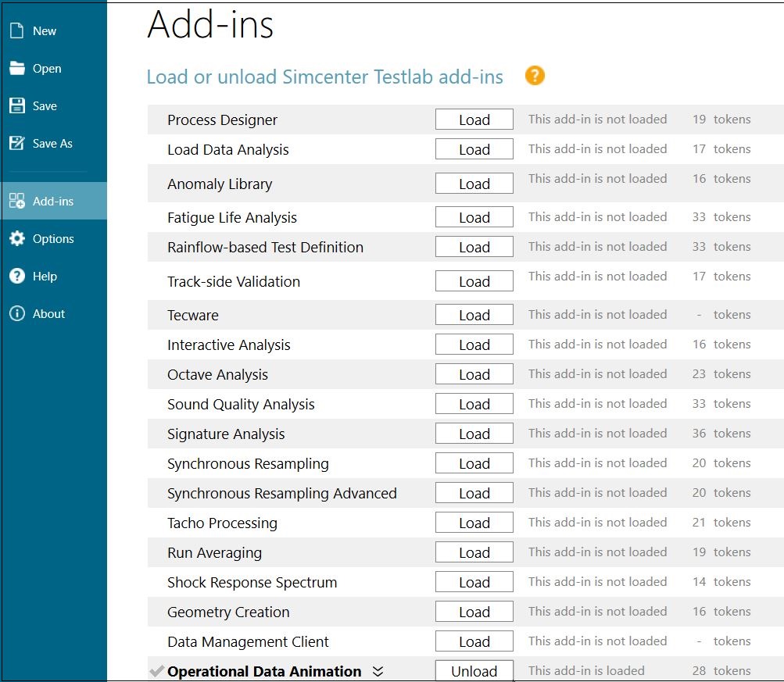Select the Options menu item label
Viewport: 784px width, 682px height.
point(53,239)
